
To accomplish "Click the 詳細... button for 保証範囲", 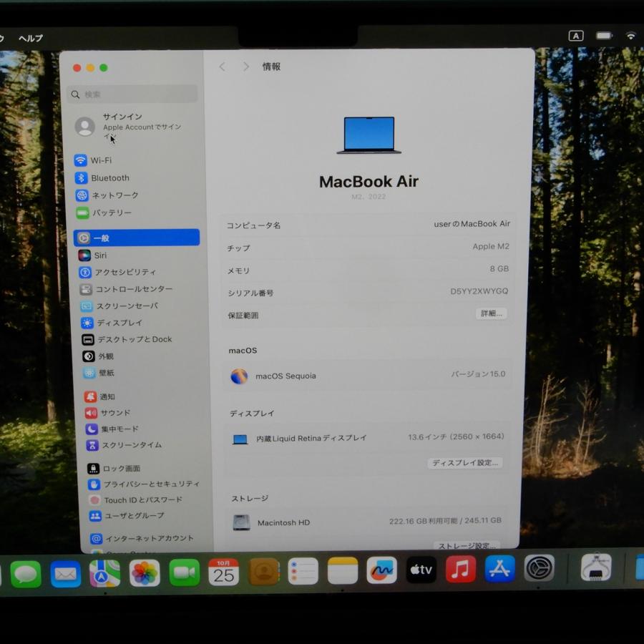I will click(491, 314).
